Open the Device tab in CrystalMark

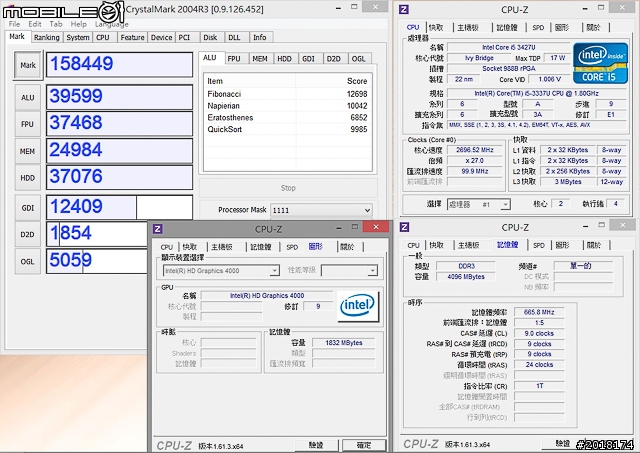(161, 38)
